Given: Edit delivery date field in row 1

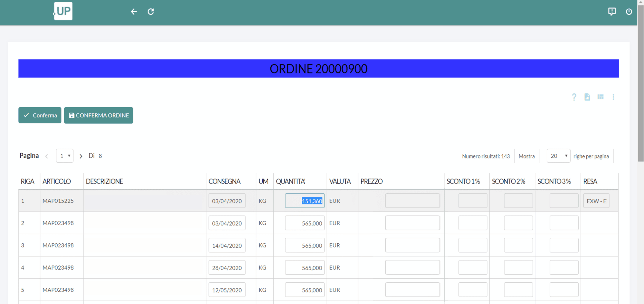Looking at the screenshot, I should 227,201.
